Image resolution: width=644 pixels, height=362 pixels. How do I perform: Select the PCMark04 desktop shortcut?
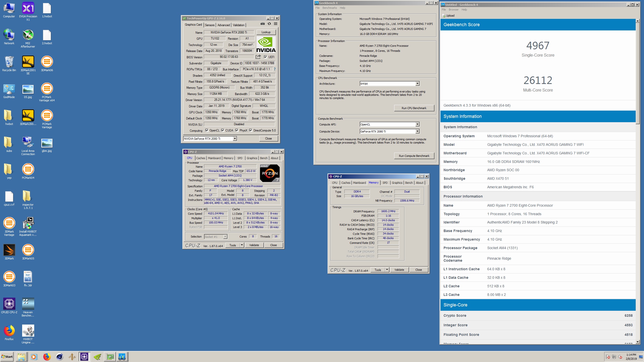[x=28, y=171]
